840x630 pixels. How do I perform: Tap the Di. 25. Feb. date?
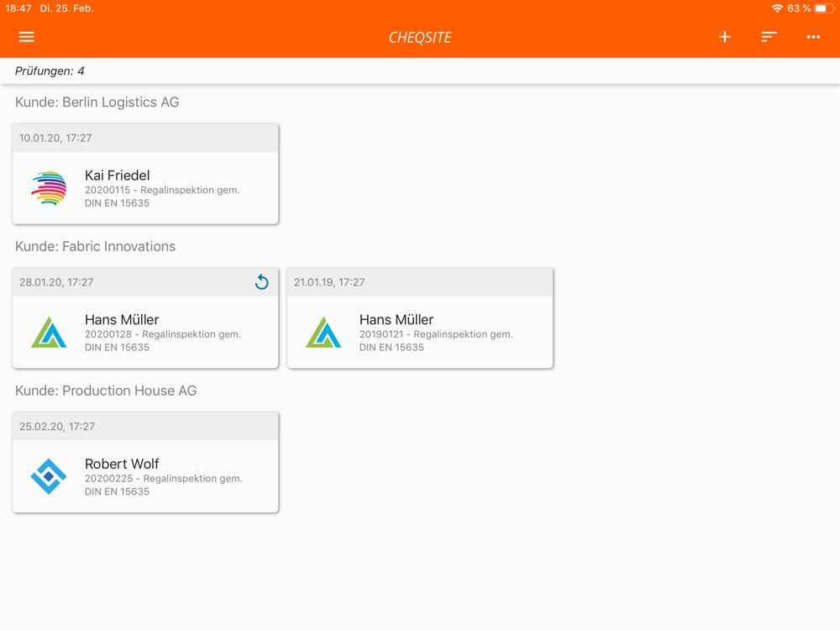point(66,8)
